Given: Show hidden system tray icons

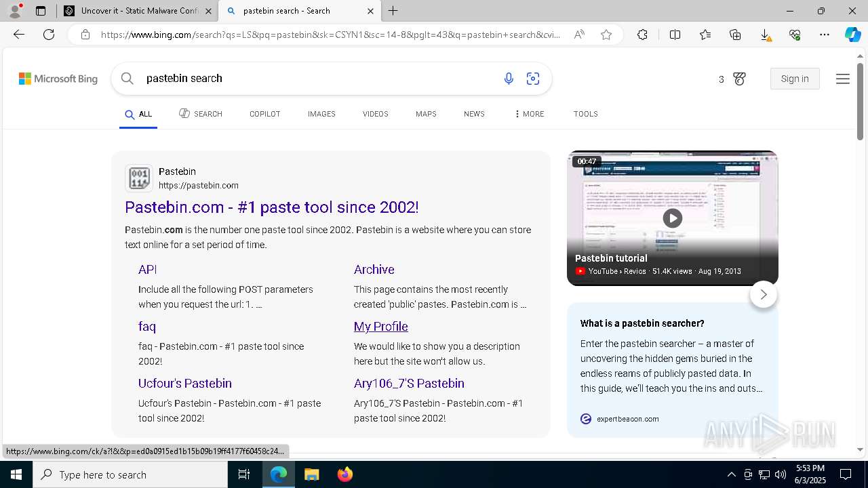Looking at the screenshot, I should [731, 474].
